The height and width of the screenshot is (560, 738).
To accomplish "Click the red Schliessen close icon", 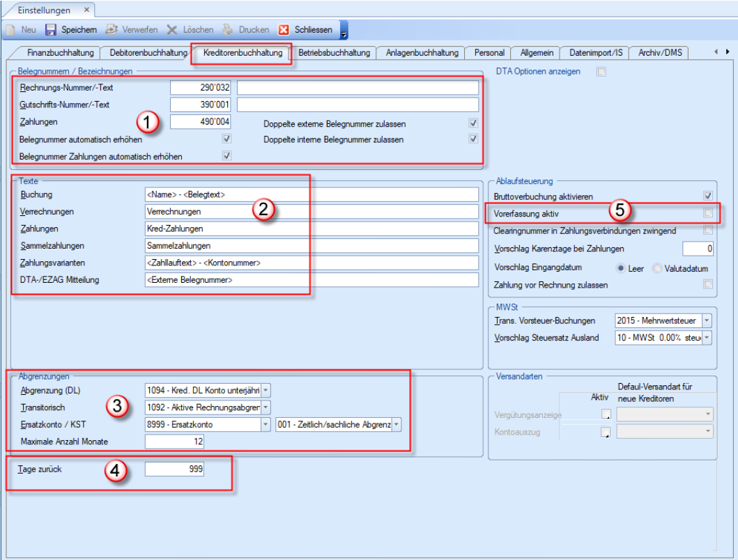I will 284,30.
